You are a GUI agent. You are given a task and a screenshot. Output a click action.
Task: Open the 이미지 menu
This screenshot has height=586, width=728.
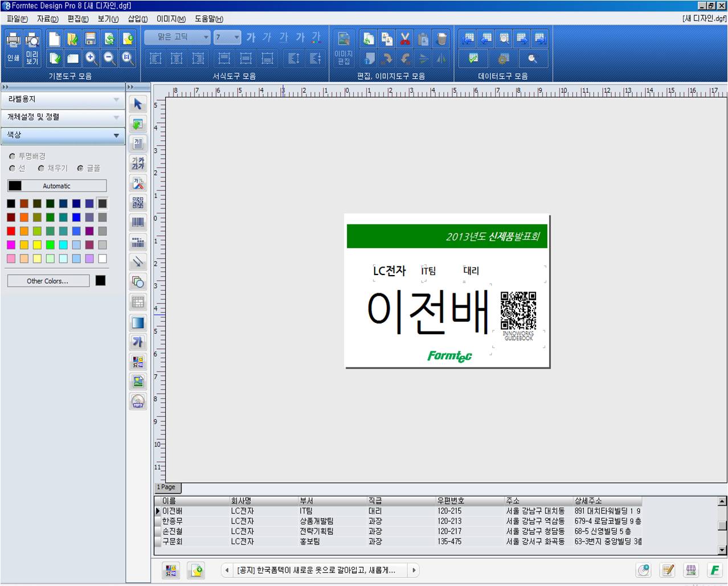pyautogui.click(x=171, y=19)
